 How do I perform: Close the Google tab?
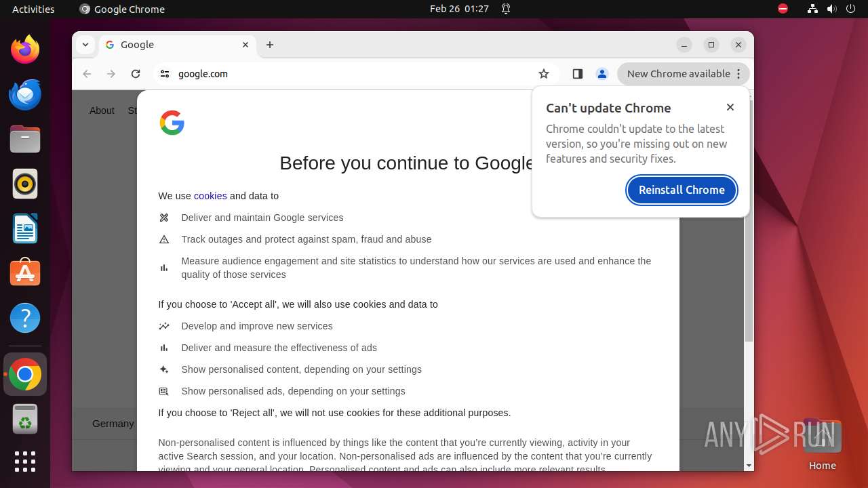[245, 45]
